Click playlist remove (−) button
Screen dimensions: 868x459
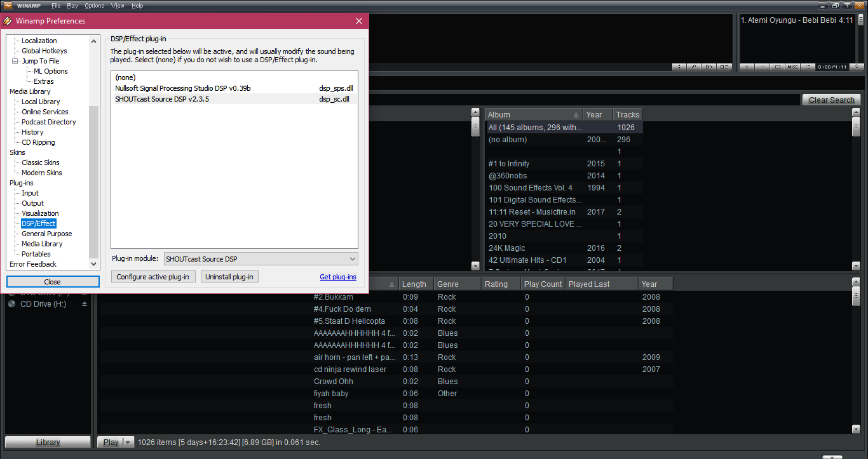pyautogui.click(x=763, y=67)
